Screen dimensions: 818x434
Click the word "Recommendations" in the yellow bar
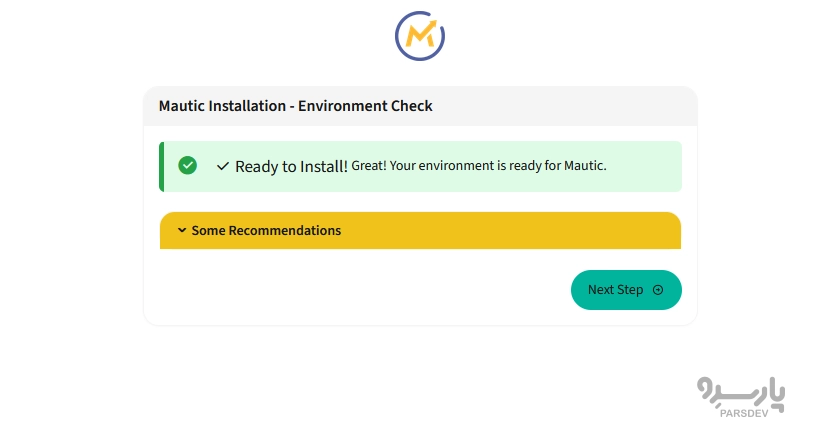(285, 230)
